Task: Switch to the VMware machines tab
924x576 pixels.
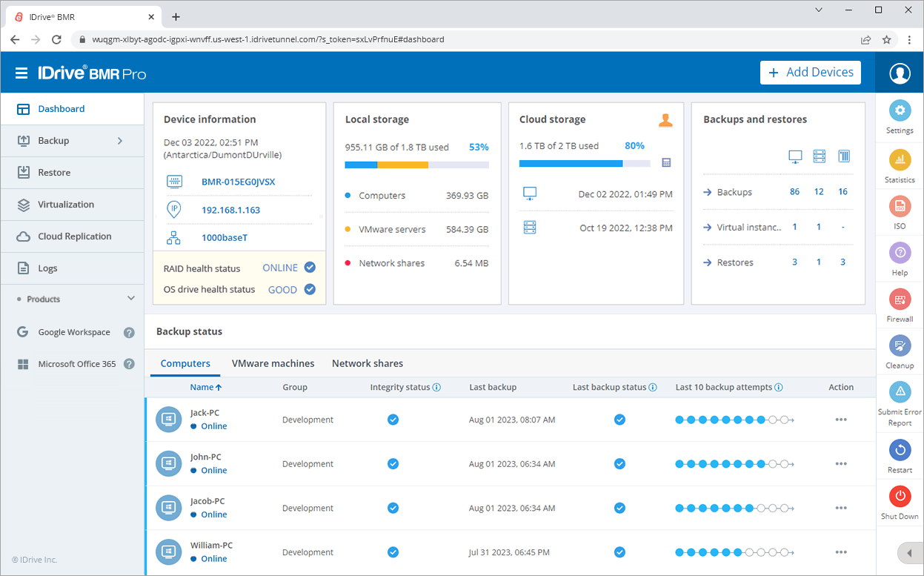Action: pos(273,363)
